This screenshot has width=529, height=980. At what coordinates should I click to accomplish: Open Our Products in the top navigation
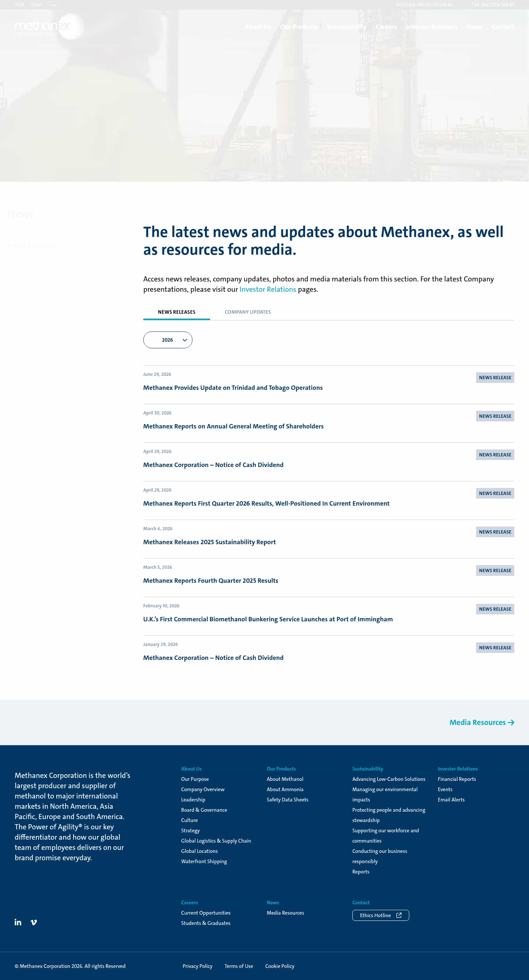(x=299, y=26)
